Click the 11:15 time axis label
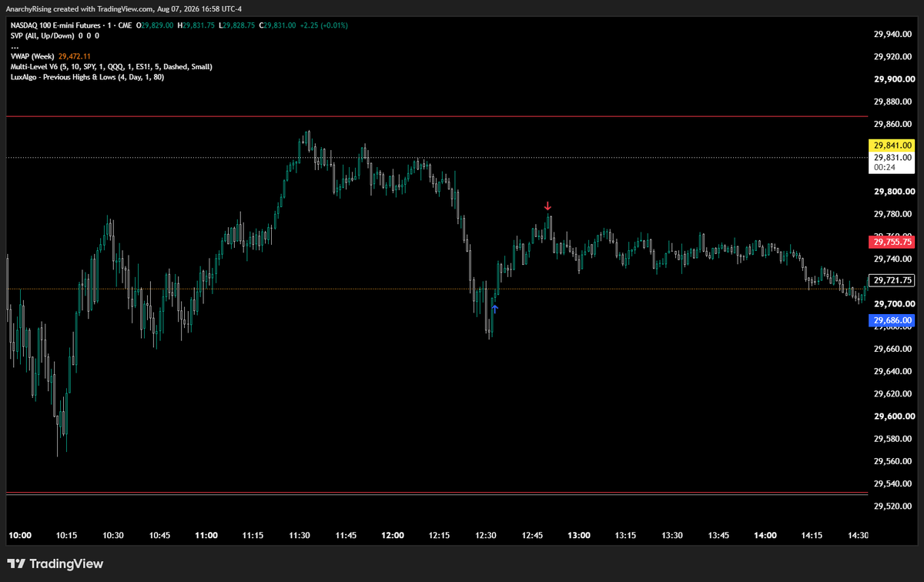924x582 pixels. point(253,535)
